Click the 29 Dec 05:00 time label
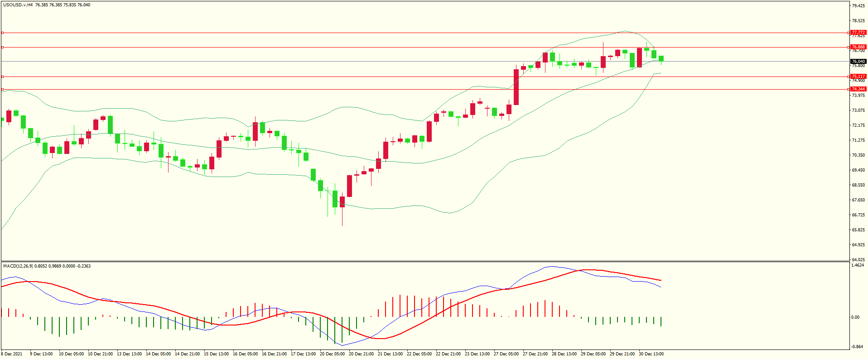Image resolution: width=868 pixels, height=359 pixels. click(593, 354)
